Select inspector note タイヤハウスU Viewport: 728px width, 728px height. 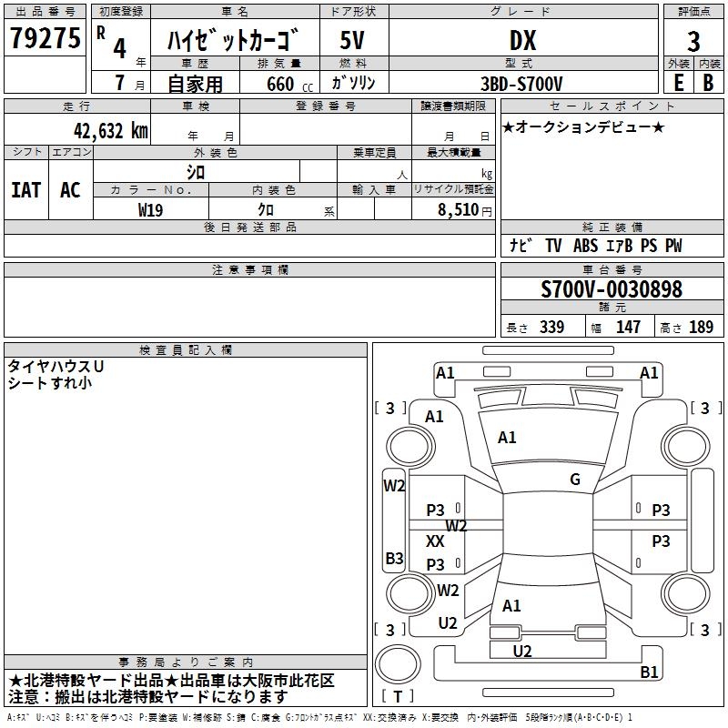(x=56, y=367)
